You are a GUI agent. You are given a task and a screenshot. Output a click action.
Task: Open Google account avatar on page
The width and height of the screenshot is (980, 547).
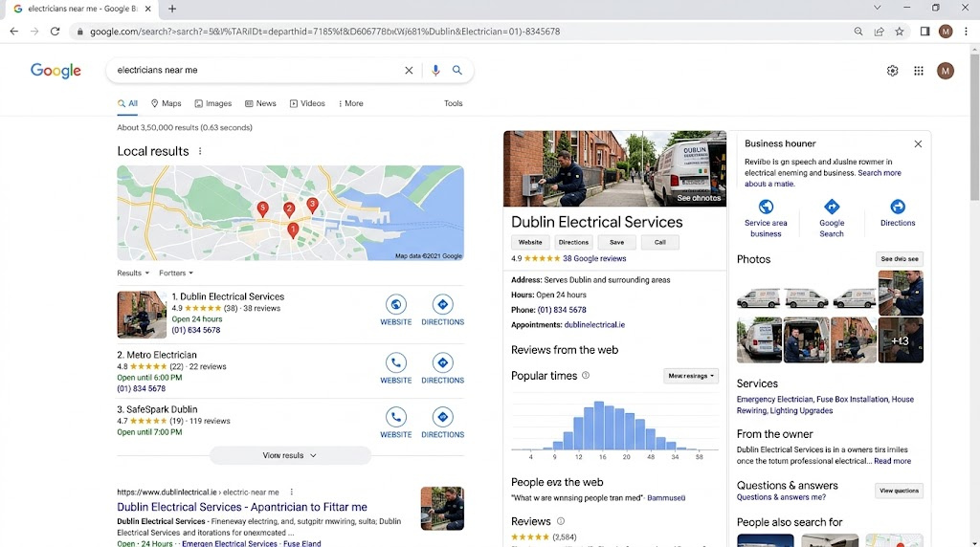tap(946, 71)
